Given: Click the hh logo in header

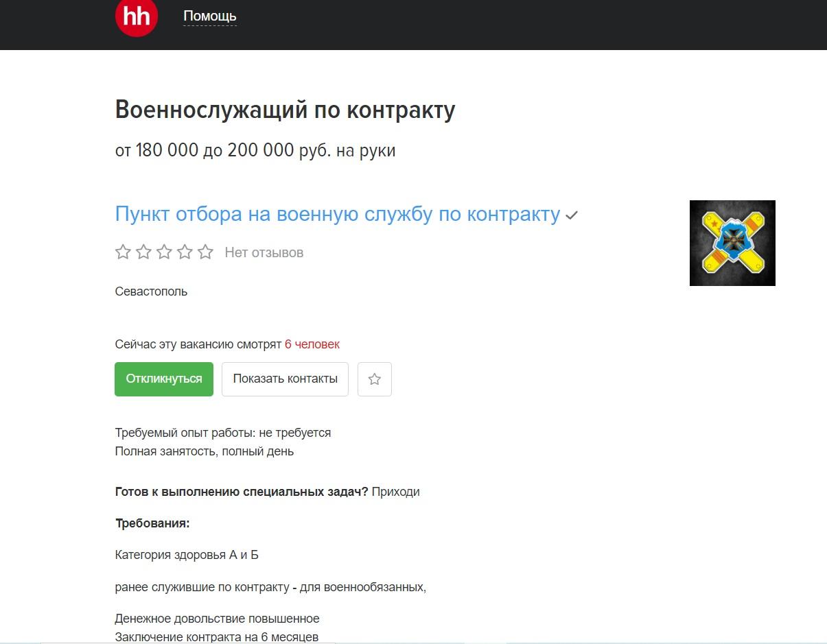Looking at the screenshot, I should [136, 16].
